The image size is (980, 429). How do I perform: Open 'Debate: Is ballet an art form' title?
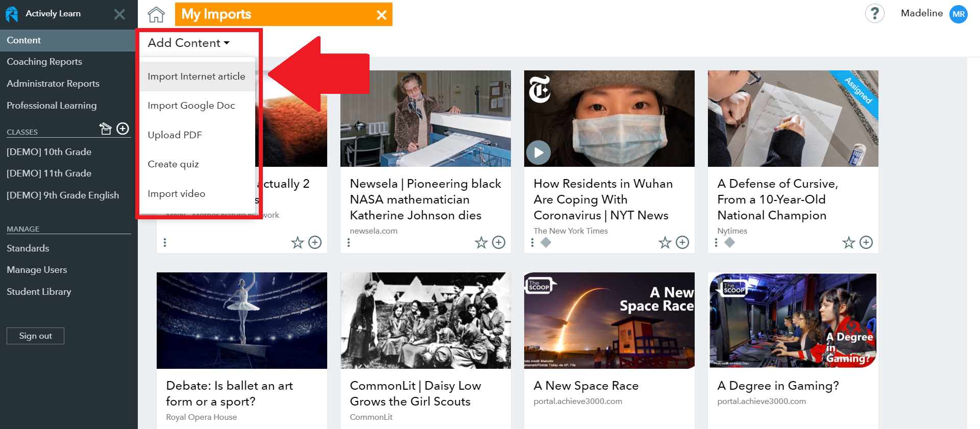[x=230, y=393]
